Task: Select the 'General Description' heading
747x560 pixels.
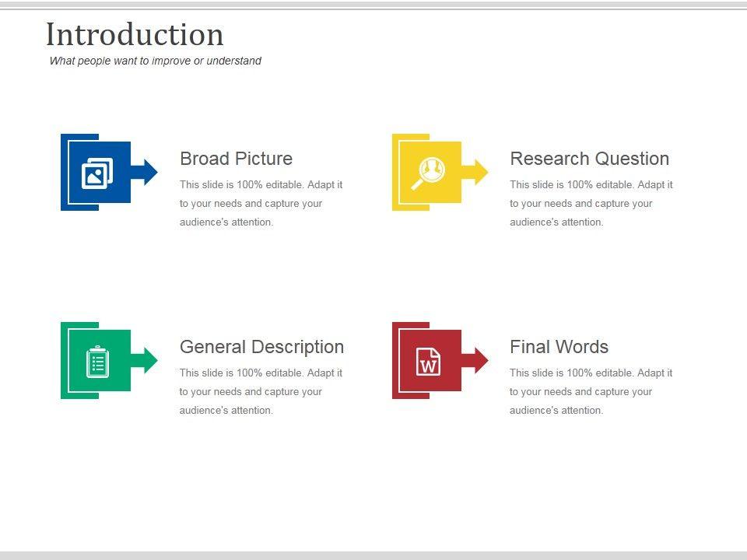Action: (261, 347)
